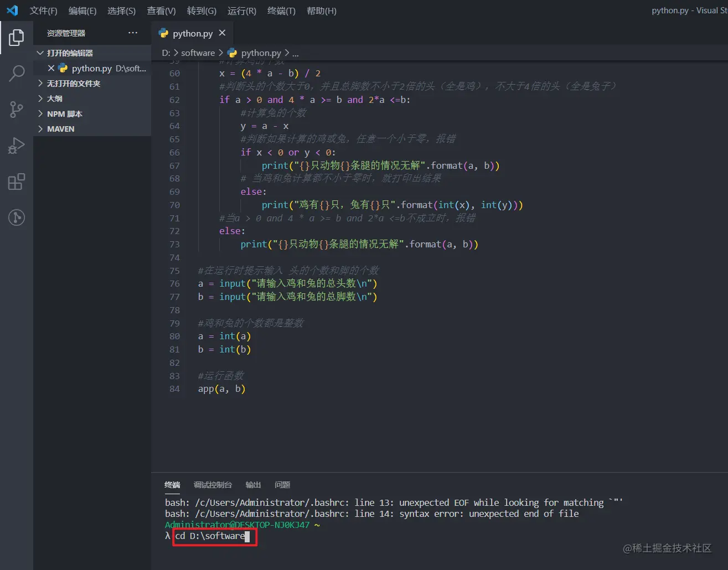Expand the NPM 脚本 section
Screen dimensions: 728x570
tap(92, 114)
